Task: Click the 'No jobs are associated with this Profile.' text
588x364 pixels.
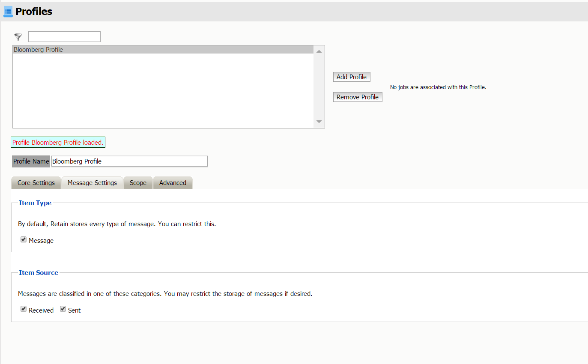Action: click(438, 87)
